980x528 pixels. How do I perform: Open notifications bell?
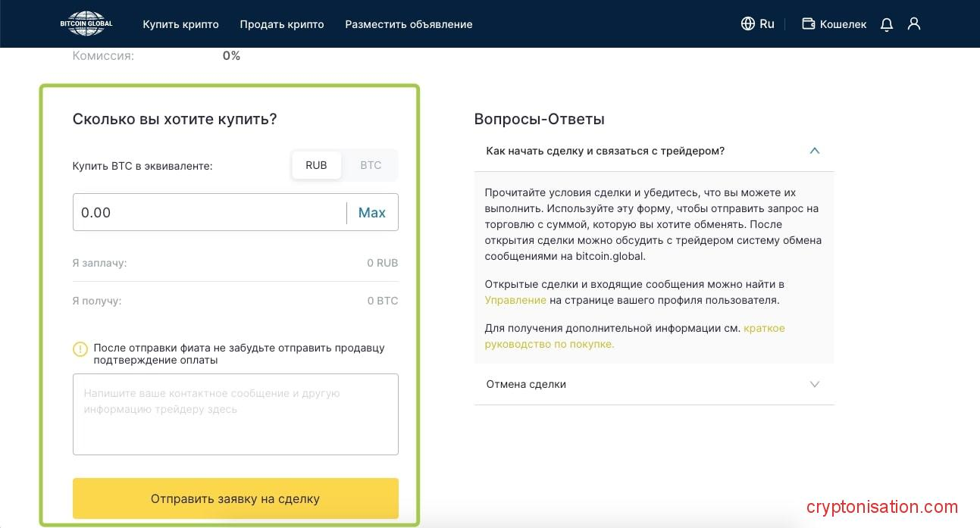click(887, 24)
